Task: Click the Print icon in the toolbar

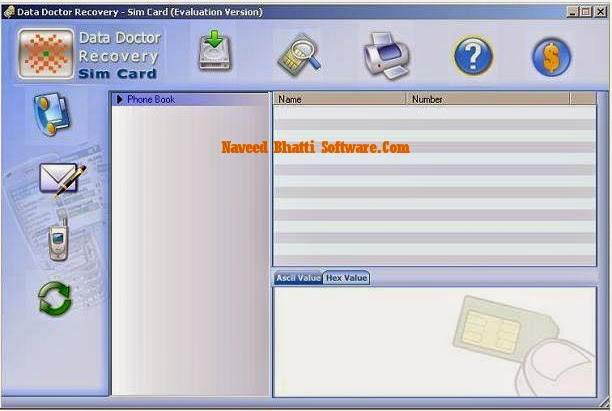Action: point(386,56)
